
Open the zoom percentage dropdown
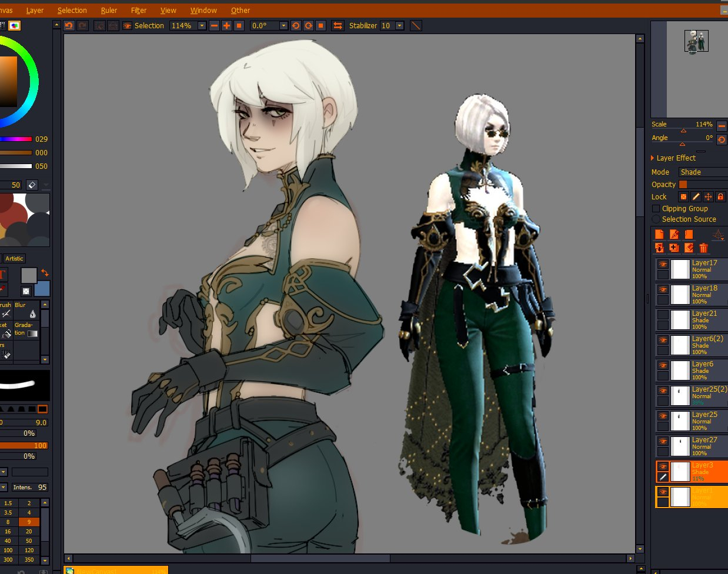coord(202,25)
